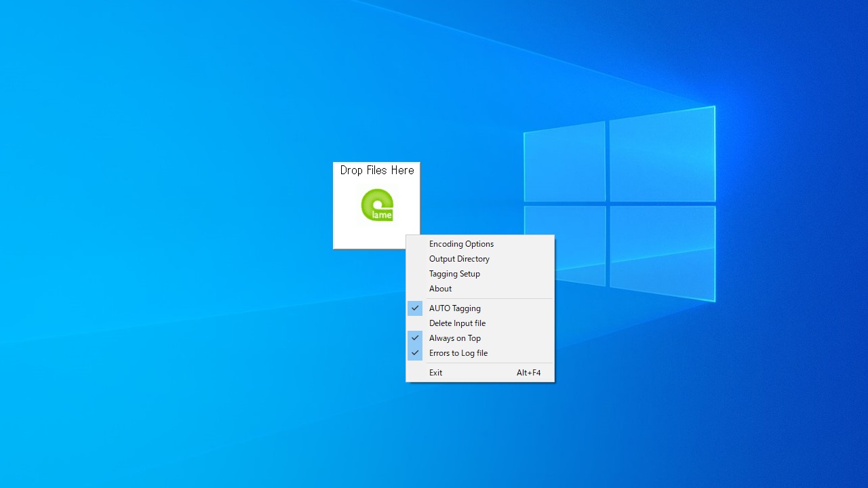Open Encoding Options from context menu
The height and width of the screenshot is (488, 868).
480,244
